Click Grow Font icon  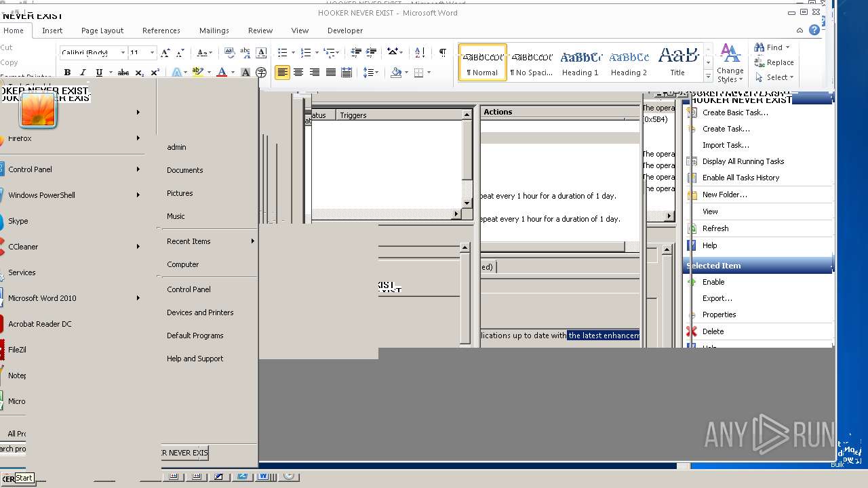point(166,52)
